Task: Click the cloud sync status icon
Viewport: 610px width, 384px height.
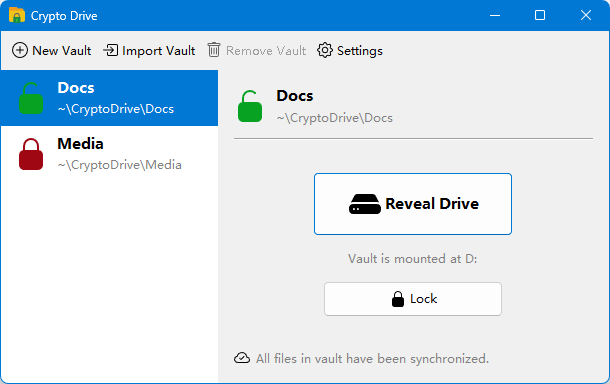Action: click(x=242, y=358)
